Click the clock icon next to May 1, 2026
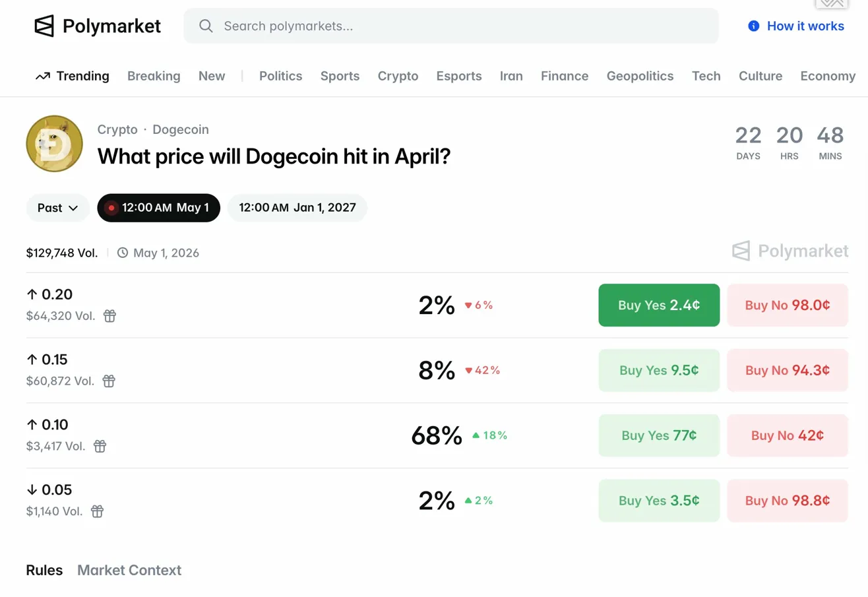 (123, 252)
